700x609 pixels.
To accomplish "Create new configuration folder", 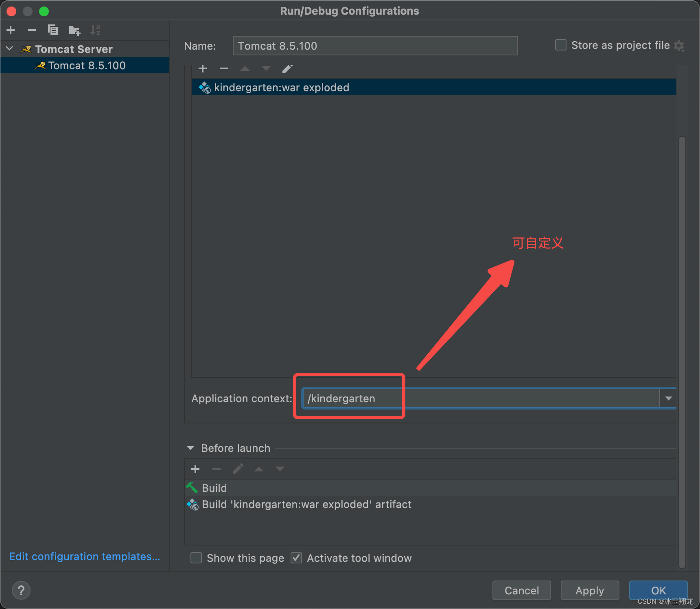I will click(74, 30).
